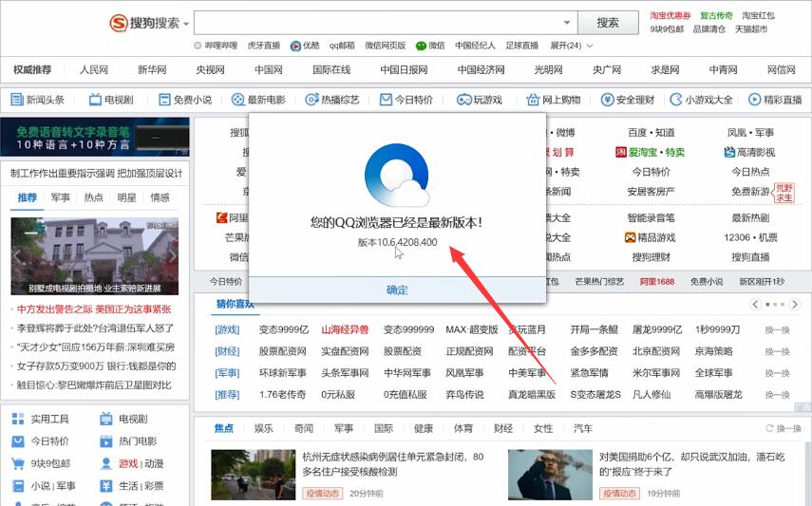Select the 明星 tab in the news panel

pos(127,197)
